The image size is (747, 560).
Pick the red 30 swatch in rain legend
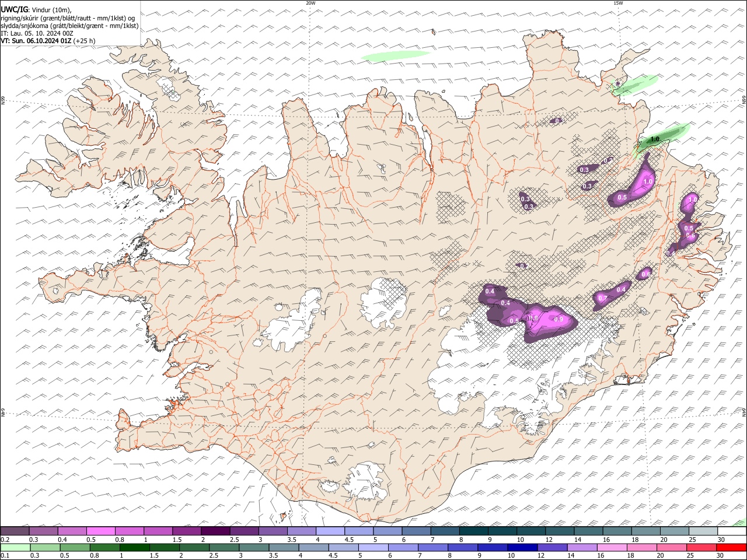click(732, 547)
